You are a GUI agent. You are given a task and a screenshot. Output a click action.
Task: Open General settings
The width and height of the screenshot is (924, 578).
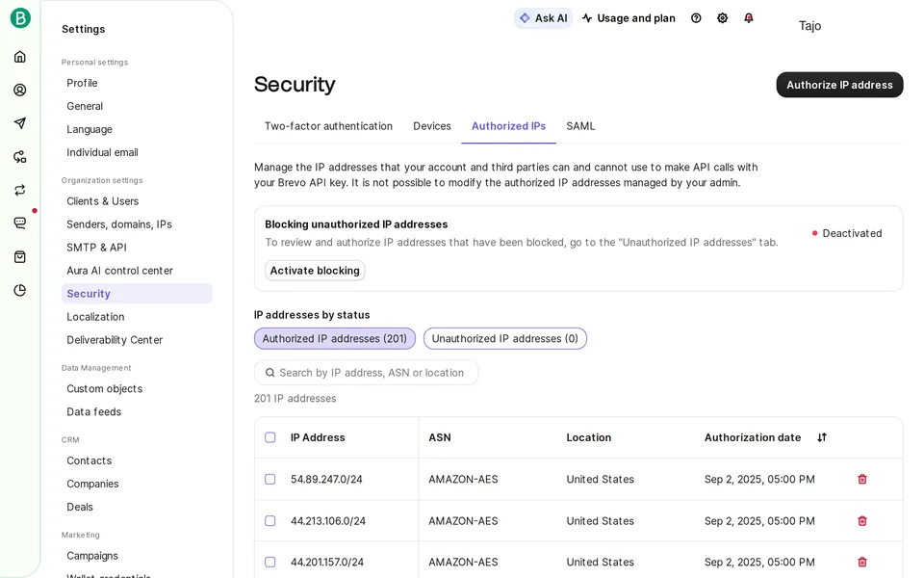85,106
